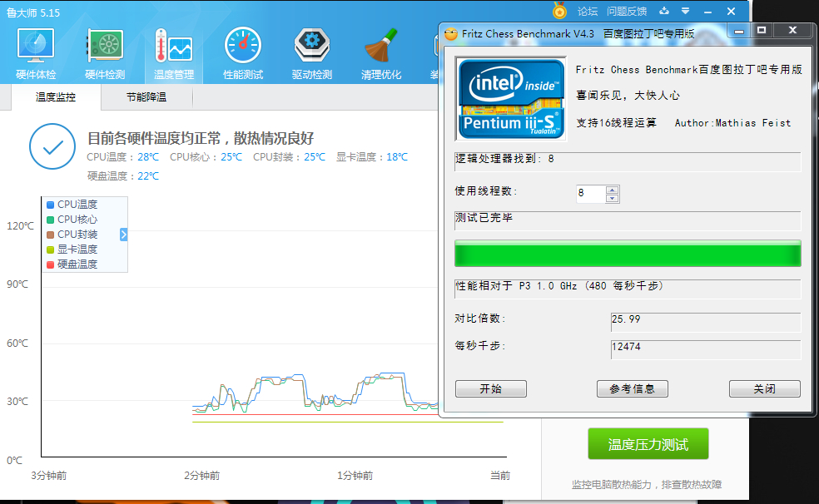Viewport: 819px width, 504px height.
Task: Click the 逻辑处理器找到: 8 text
Action: click(x=504, y=159)
